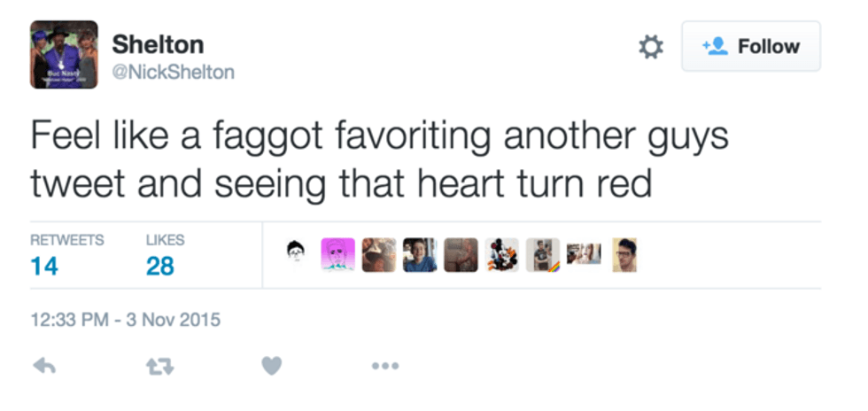868x411 pixels.
Task: Follow the NickShelton account
Action: click(x=750, y=47)
